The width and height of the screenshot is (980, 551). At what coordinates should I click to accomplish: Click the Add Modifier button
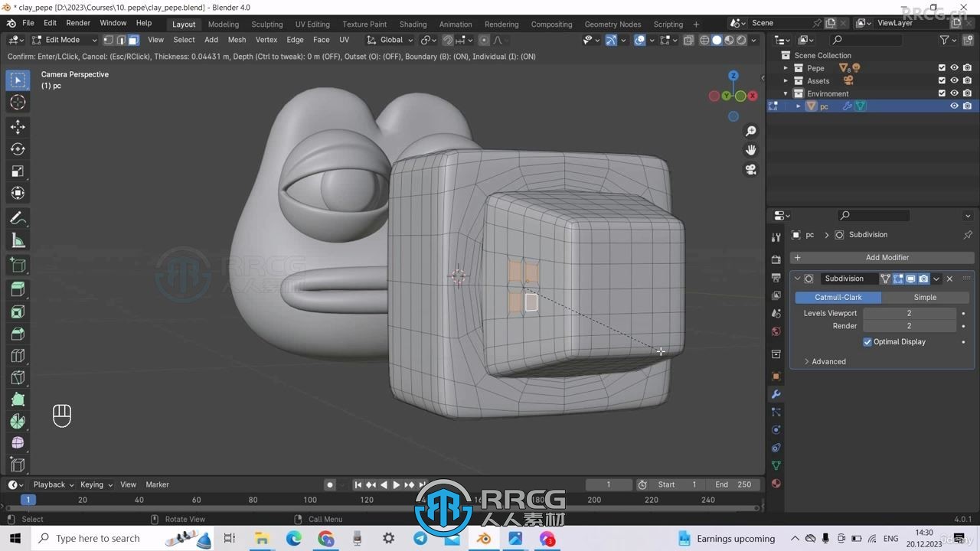pyautogui.click(x=883, y=258)
